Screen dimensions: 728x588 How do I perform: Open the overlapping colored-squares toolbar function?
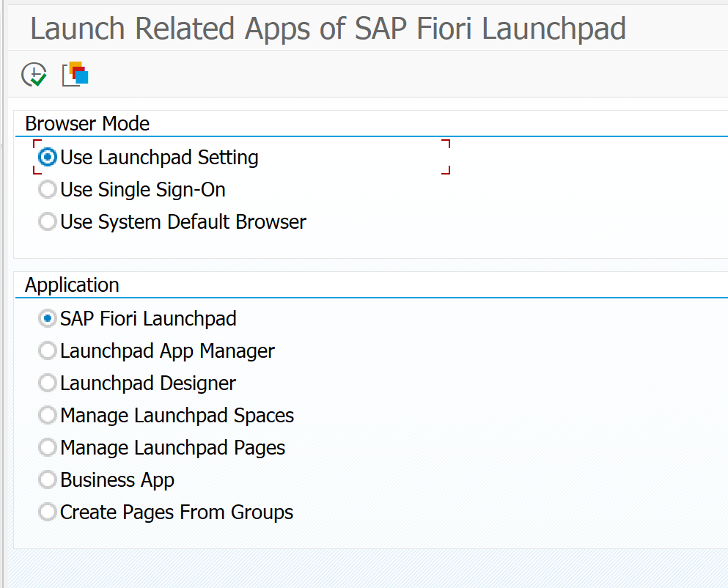point(76,73)
